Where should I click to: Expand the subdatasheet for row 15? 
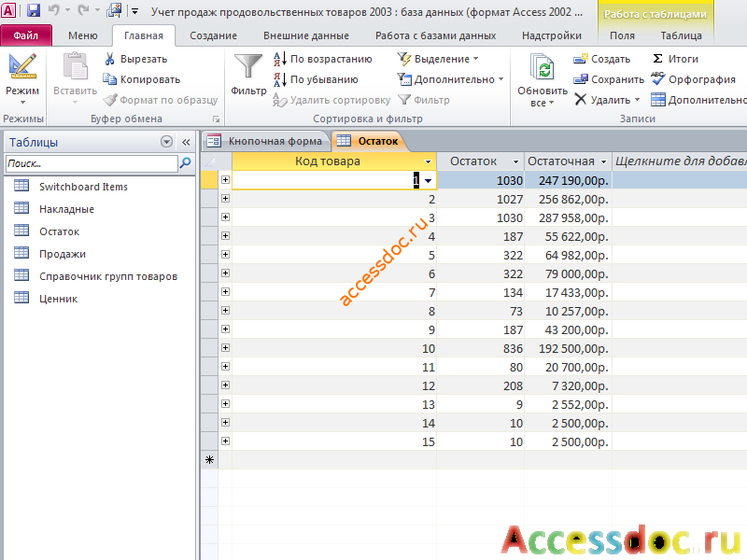point(225,441)
